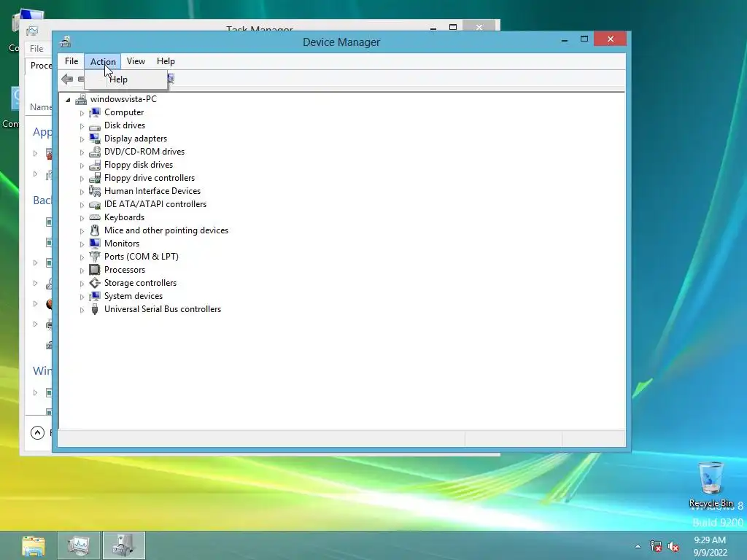The height and width of the screenshot is (560, 747).
Task: Click the Computer category icon
Action: point(95,112)
